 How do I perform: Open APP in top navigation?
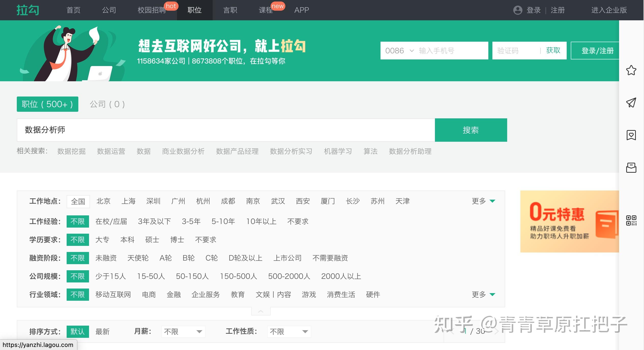[x=302, y=10]
